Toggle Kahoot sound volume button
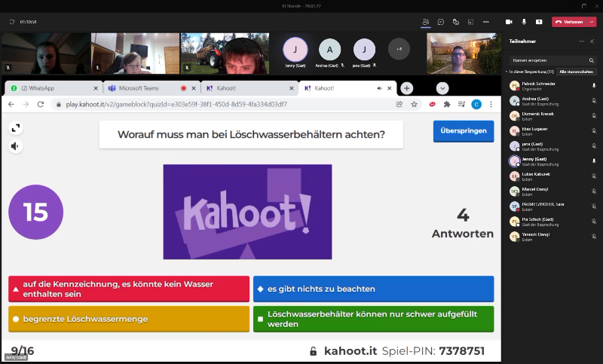This screenshot has width=603, height=364. pos(16,146)
